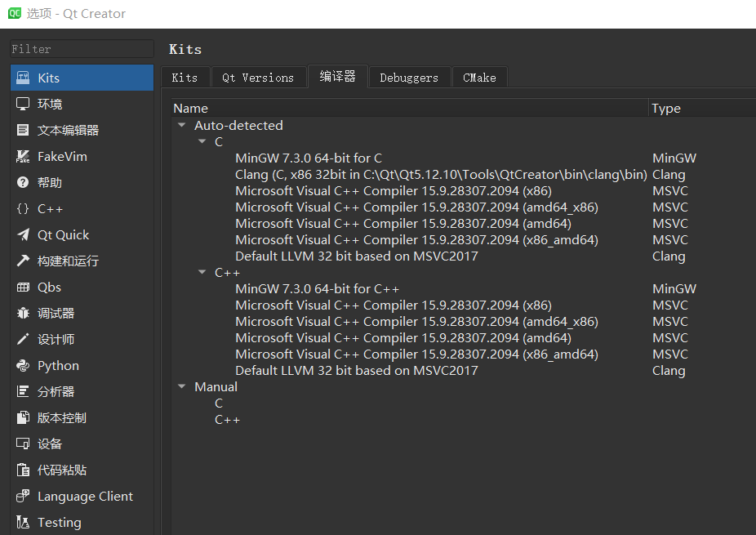Select the C item under Manual

coord(219,403)
